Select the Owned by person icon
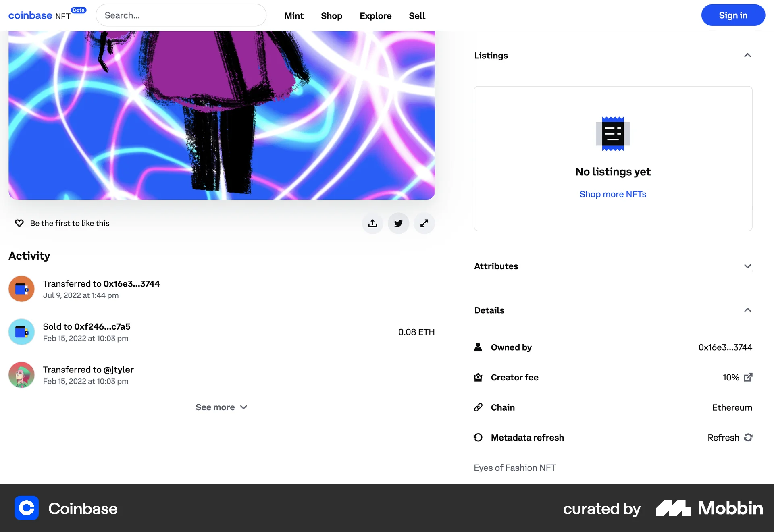Screen dimensions: 774x532 click(478, 347)
